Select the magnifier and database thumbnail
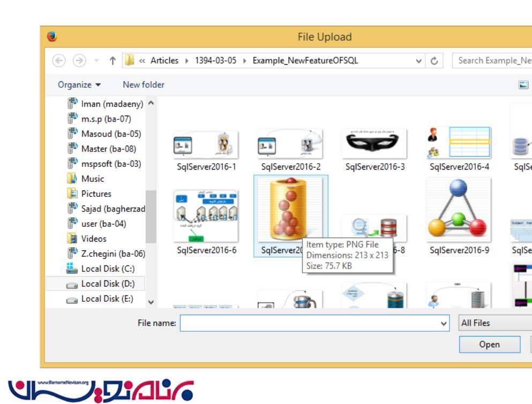Image resolution: width=532 pixels, height=404 pixels. (374, 228)
